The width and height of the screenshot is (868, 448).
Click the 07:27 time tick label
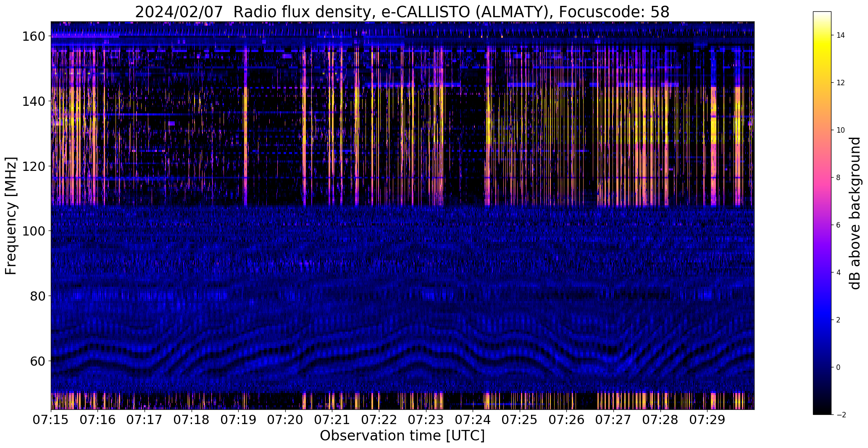click(x=613, y=420)
